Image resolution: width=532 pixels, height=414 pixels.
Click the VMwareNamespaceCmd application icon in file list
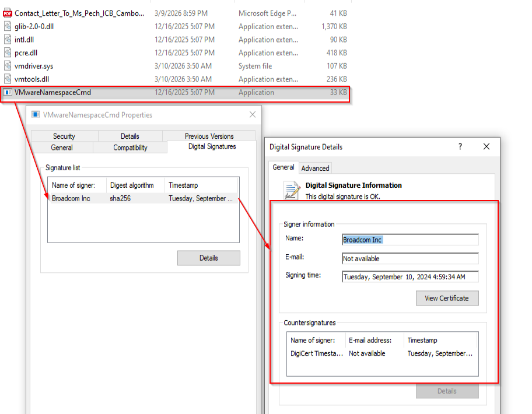coord(8,92)
